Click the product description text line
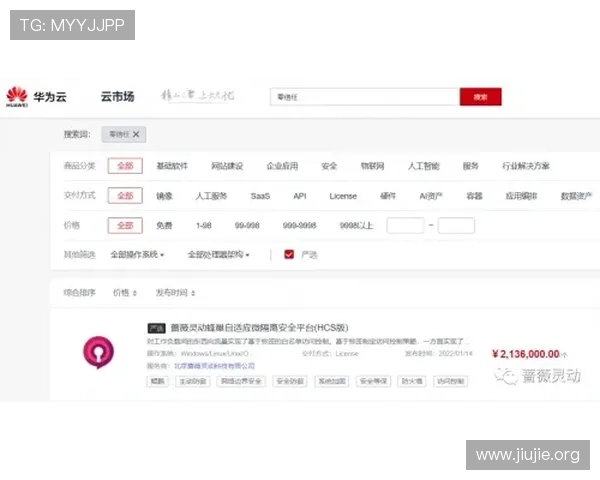 [307, 341]
